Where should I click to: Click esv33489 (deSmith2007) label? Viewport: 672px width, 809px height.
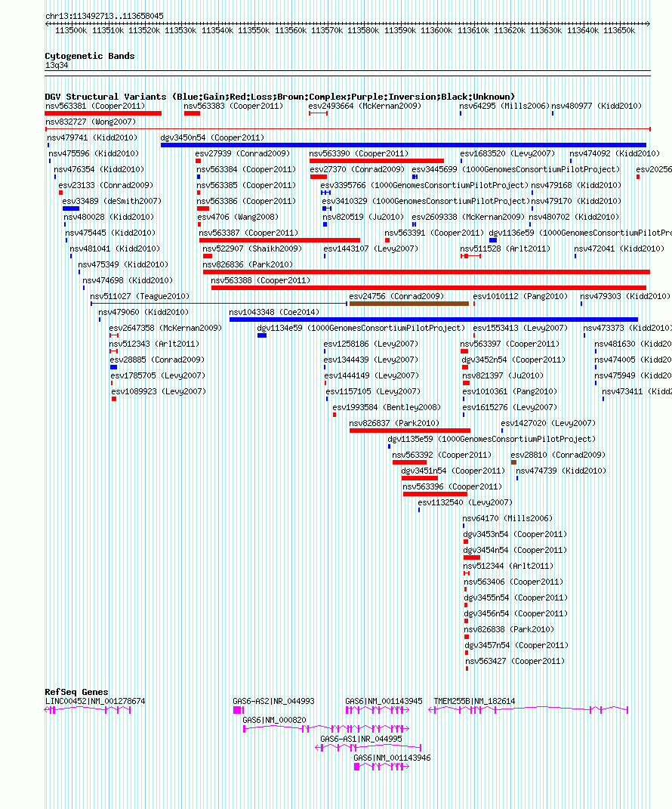point(112,201)
